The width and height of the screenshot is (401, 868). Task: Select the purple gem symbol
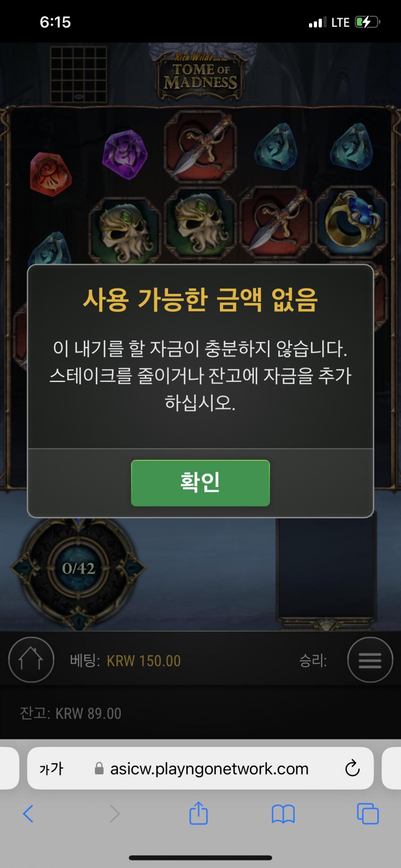(x=125, y=155)
